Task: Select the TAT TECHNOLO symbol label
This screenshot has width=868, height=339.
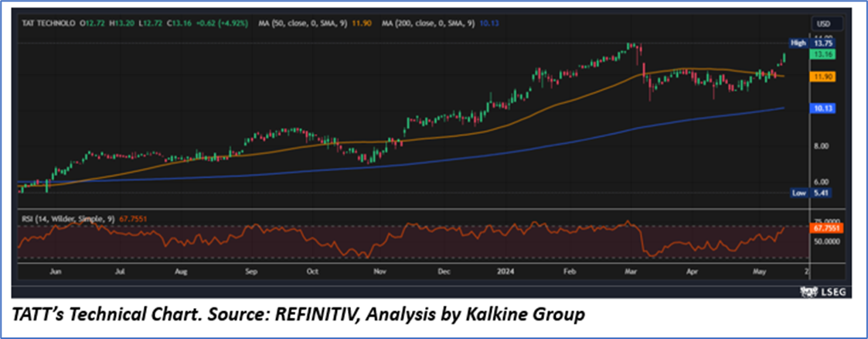Action: coord(49,24)
